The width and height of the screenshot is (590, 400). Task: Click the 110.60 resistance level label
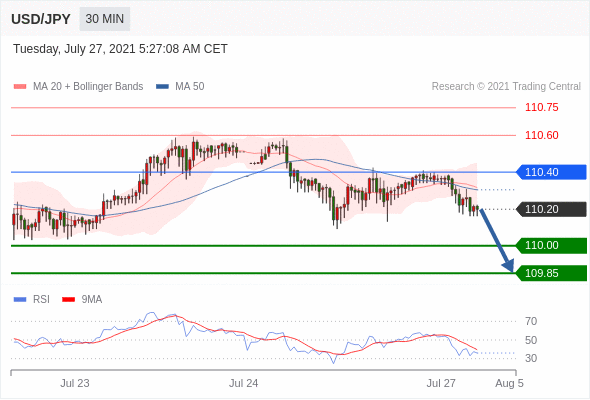[541, 135]
